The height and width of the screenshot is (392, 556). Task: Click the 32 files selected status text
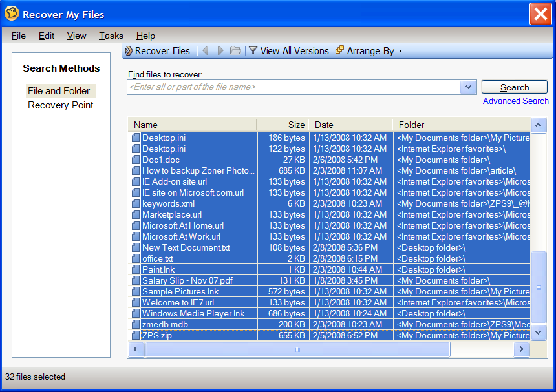(35, 377)
